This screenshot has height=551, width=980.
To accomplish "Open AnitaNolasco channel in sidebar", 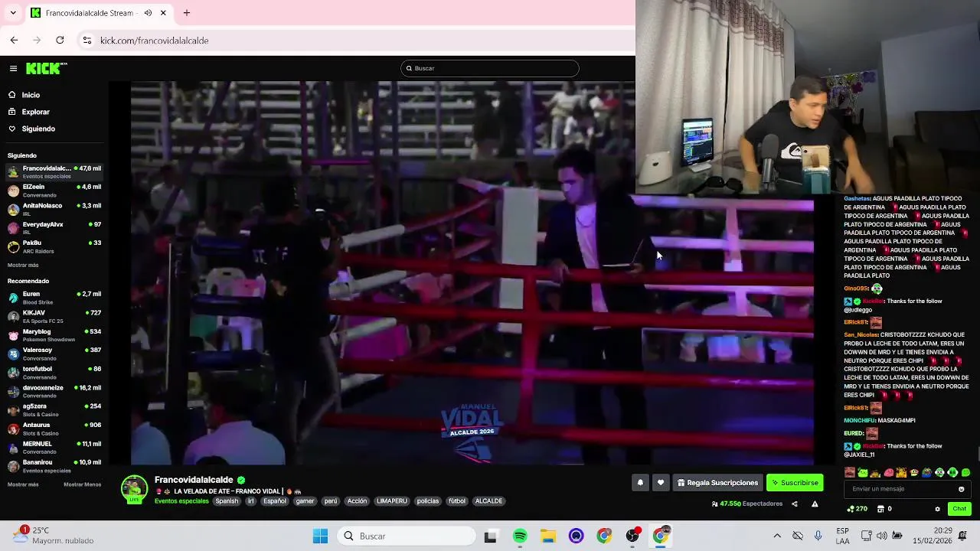I will [54, 209].
